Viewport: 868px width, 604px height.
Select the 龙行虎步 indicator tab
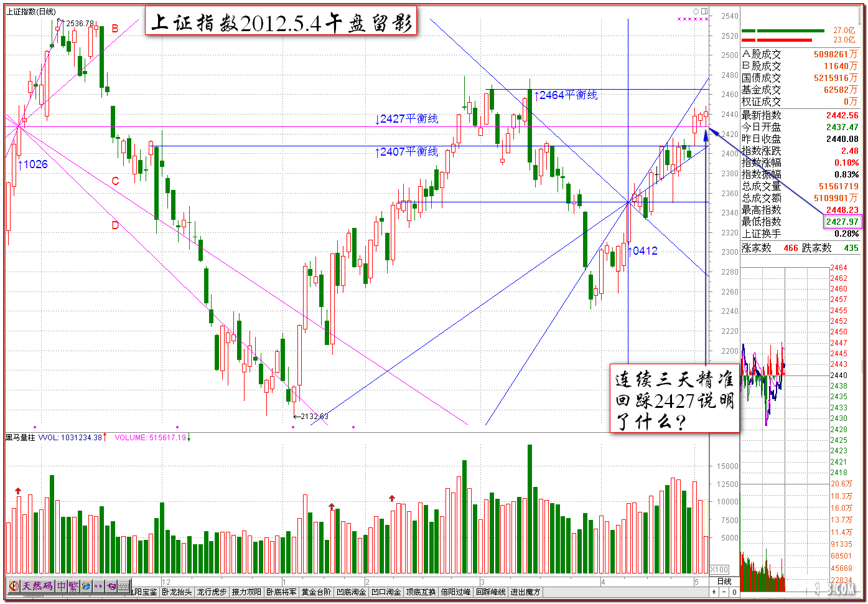click(x=212, y=592)
